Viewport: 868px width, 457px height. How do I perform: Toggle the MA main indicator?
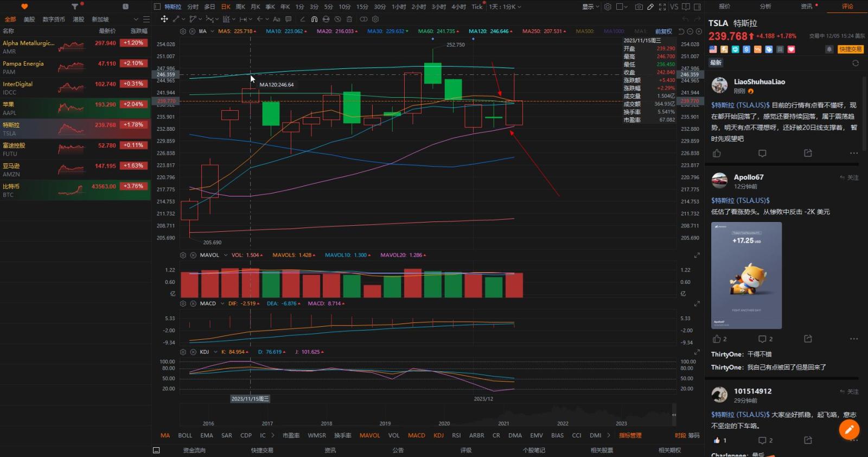pos(165,435)
